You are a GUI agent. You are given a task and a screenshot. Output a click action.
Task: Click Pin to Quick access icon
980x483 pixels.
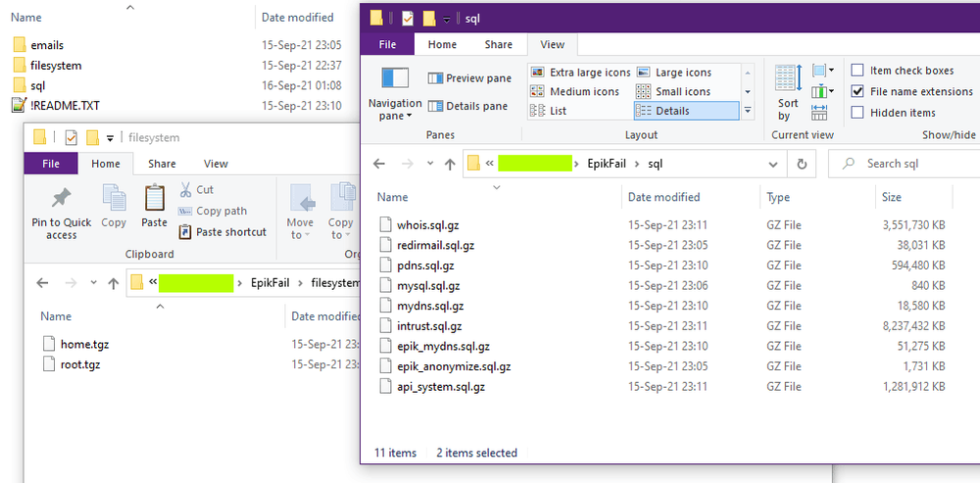point(61,199)
